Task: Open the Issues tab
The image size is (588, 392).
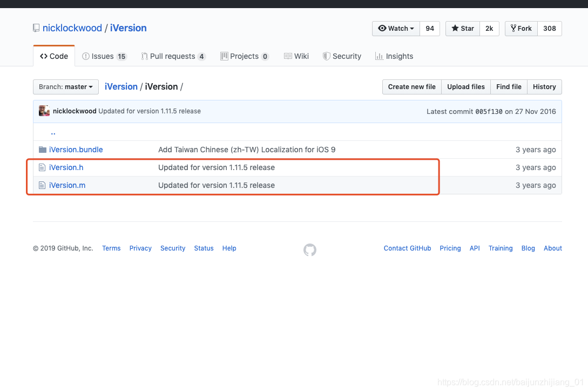Action: click(105, 56)
